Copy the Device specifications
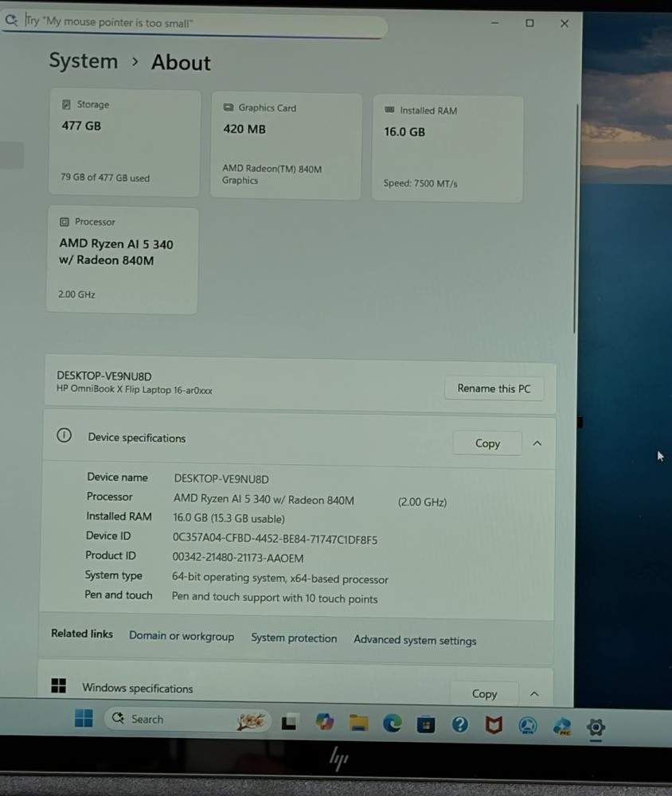This screenshot has height=796, width=672. pyautogui.click(x=487, y=443)
